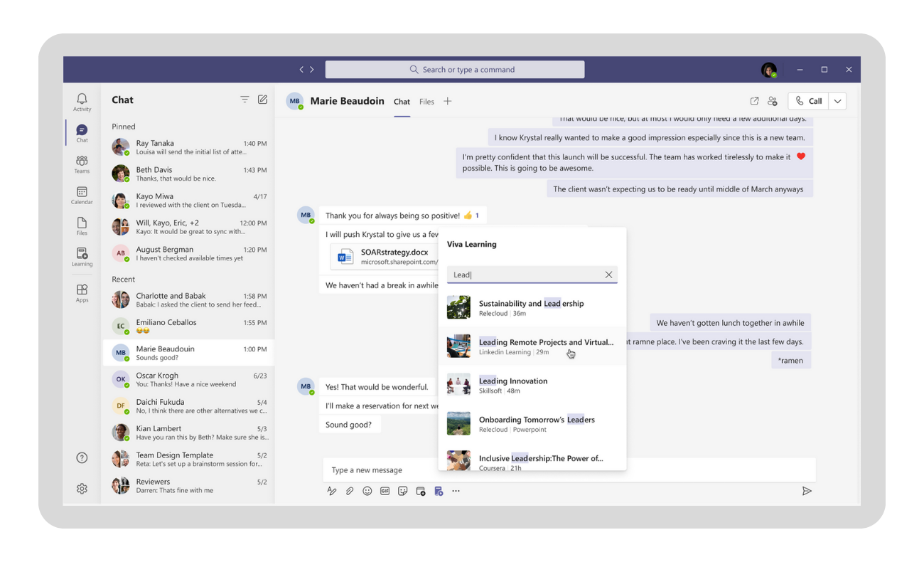The height and width of the screenshot is (562, 924).
Task: Click the MB avatar in chat header
Action: click(294, 101)
